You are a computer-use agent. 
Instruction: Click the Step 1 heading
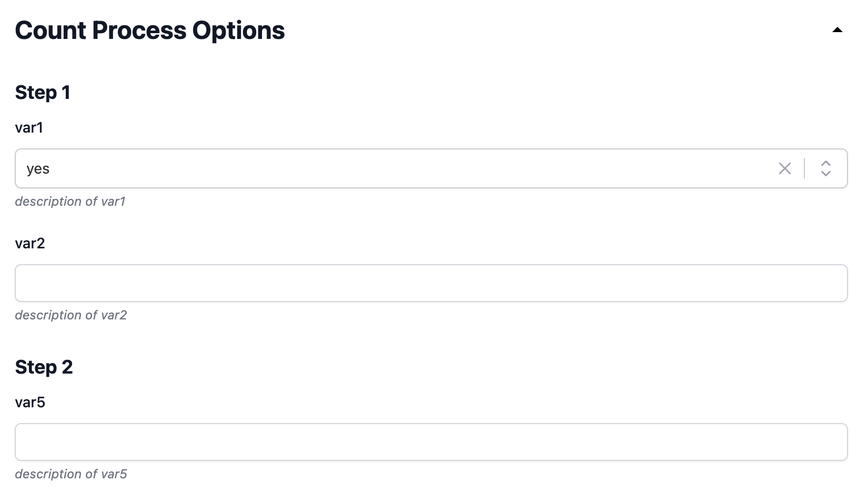coord(43,93)
